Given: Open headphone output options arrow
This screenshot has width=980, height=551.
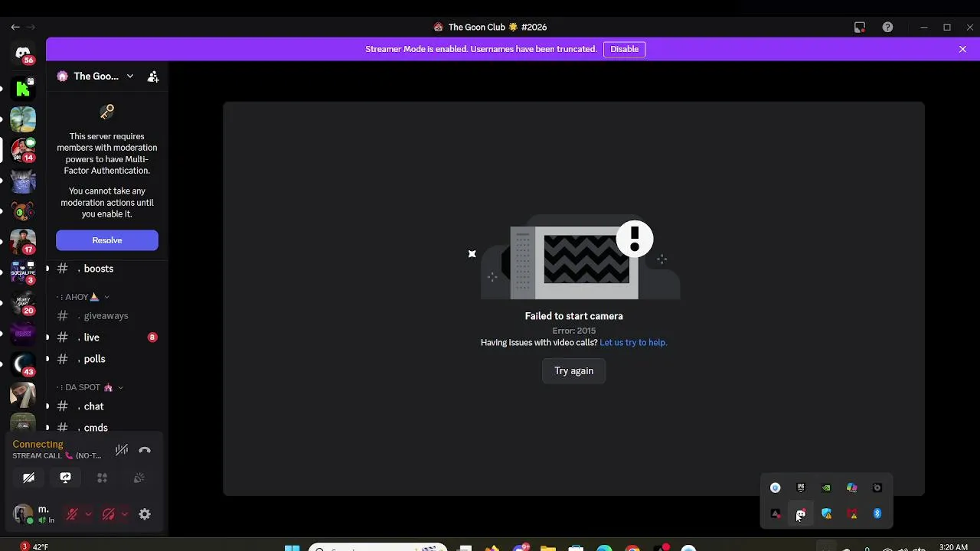Looking at the screenshot, I should (125, 514).
